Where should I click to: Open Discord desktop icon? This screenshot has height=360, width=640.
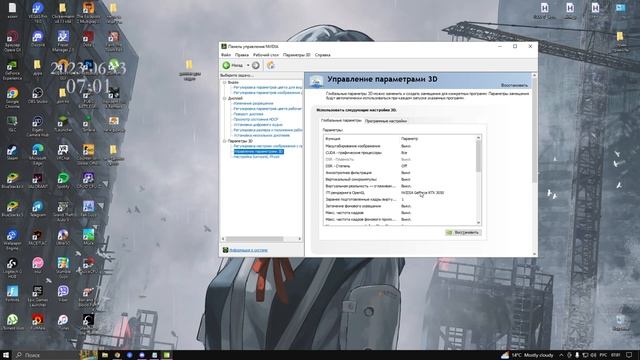click(x=38, y=40)
